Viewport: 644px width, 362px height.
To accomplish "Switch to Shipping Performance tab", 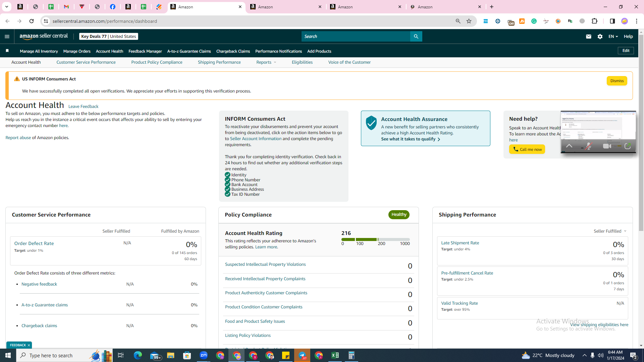I will point(219,62).
